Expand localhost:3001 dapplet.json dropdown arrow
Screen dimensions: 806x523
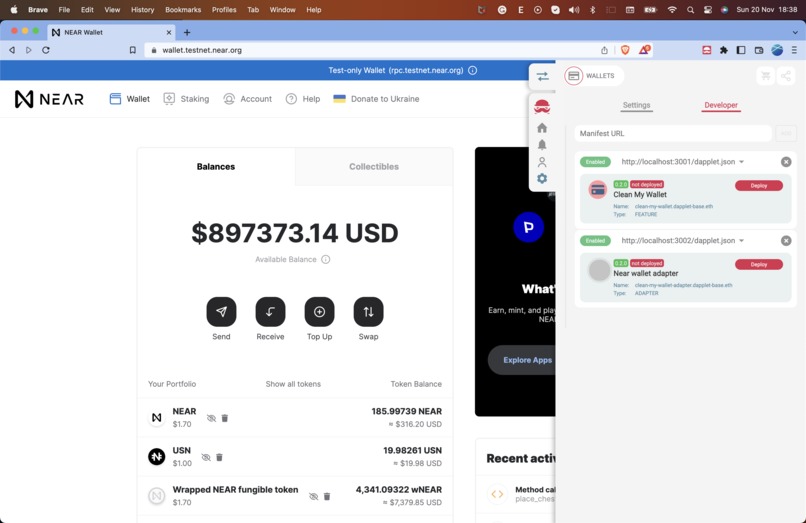click(741, 162)
